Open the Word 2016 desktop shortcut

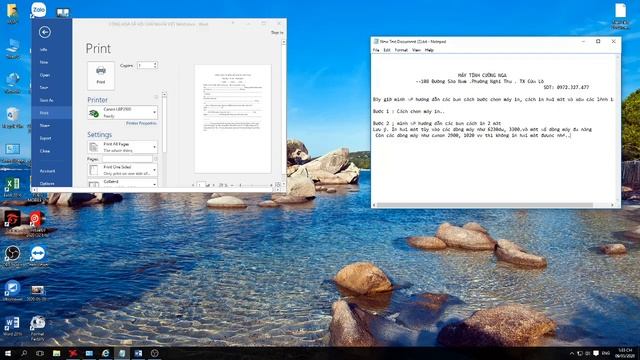click(x=12, y=326)
